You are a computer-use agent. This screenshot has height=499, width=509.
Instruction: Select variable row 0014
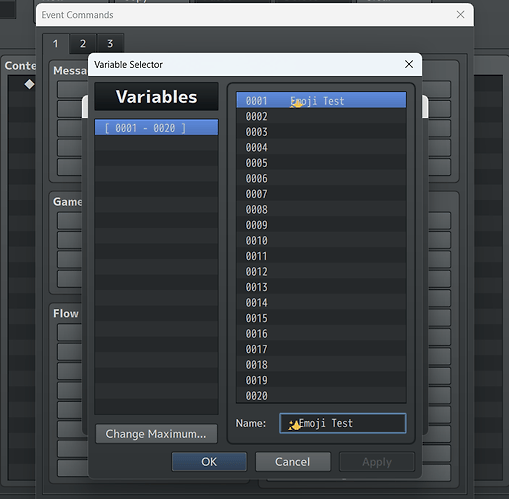321,302
